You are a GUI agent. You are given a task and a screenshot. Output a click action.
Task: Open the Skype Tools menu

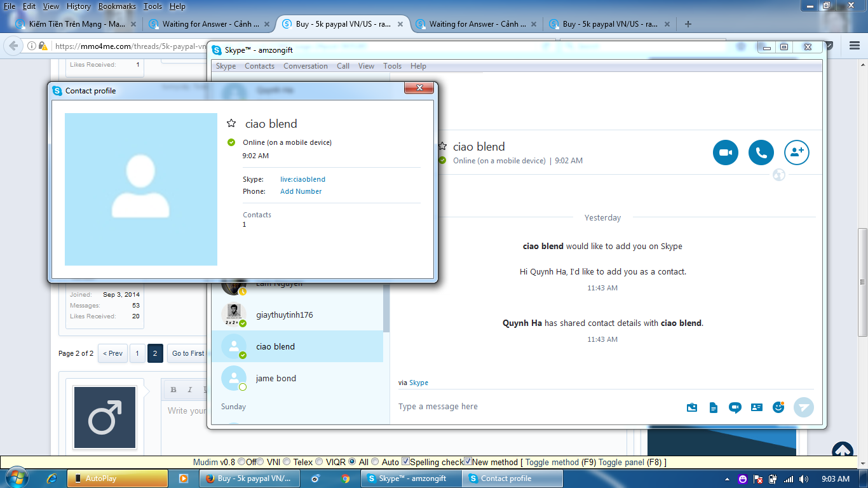point(392,66)
